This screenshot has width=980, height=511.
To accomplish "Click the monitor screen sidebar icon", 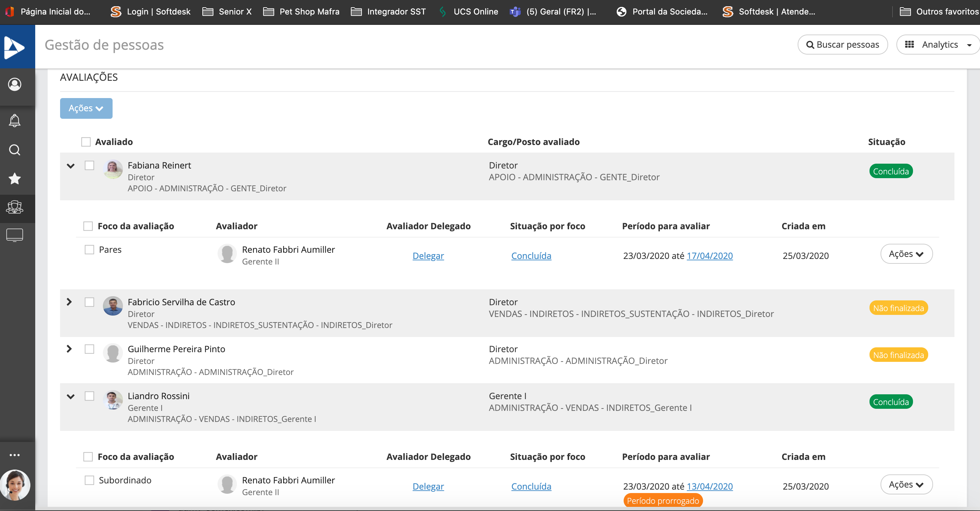I will click(15, 235).
